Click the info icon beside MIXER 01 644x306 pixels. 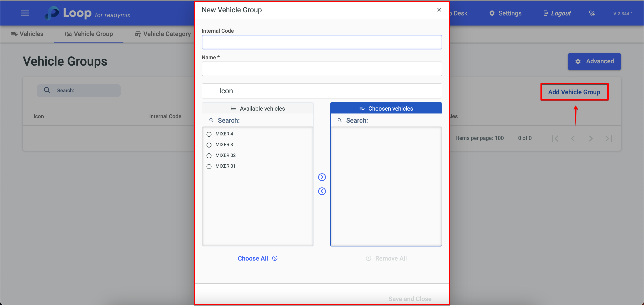tap(209, 166)
